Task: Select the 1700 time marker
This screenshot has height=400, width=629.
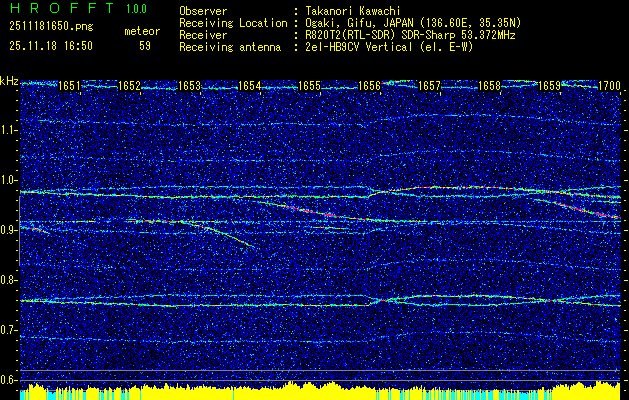Action: coord(609,87)
